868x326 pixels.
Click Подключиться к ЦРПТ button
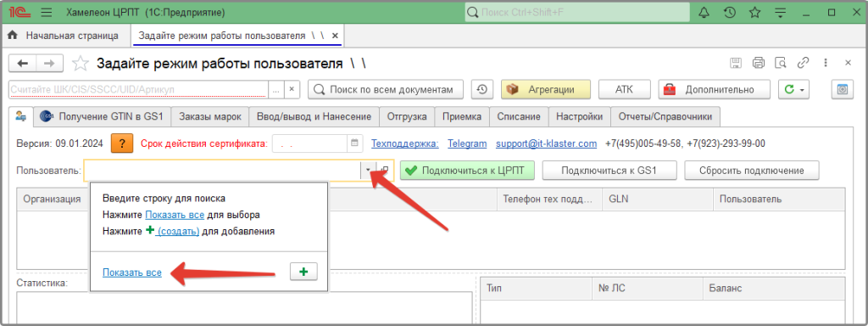(x=468, y=170)
